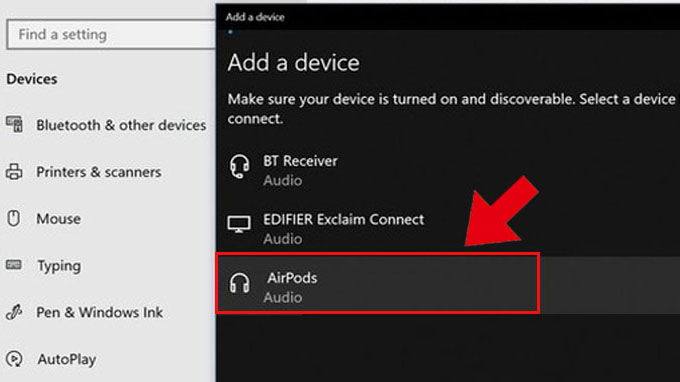Click the EDIFIER Exclaim Connect monitor icon
680x382 pixels.
pos(239,224)
